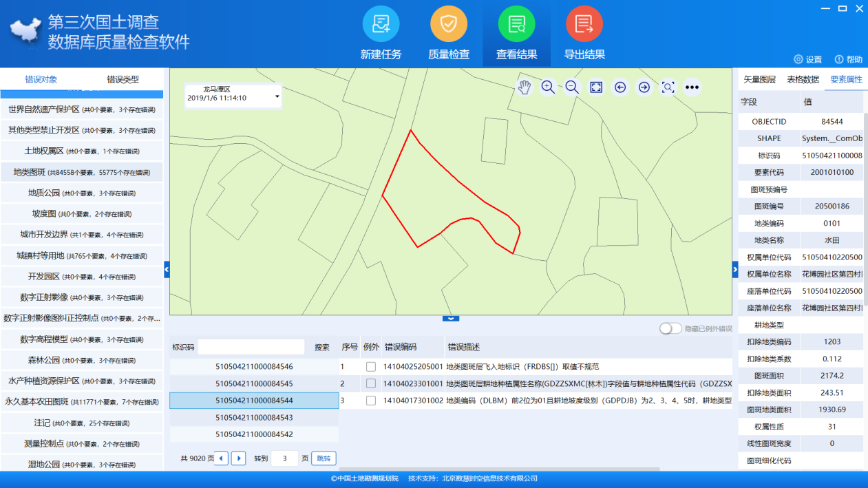Click the 图斑编号 value 20500186
Viewport: 868px width, 488px height.
click(832, 206)
